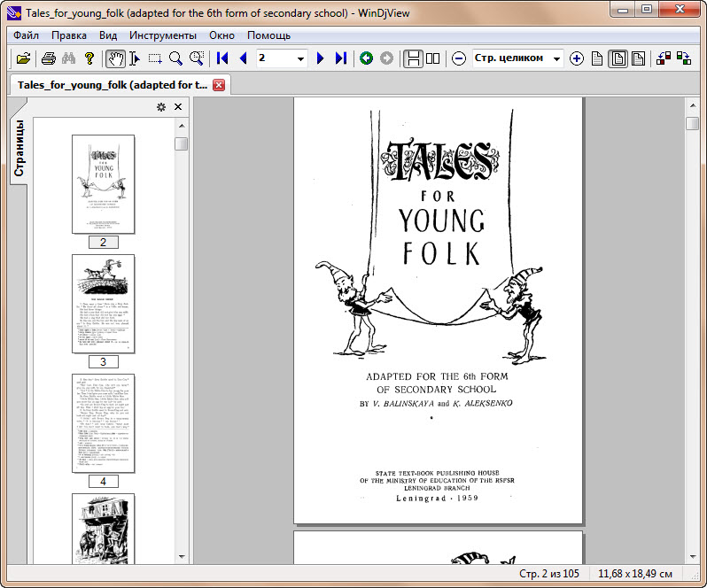Click the grey navigate forward button
Image resolution: width=707 pixels, height=588 pixels.
click(x=386, y=58)
